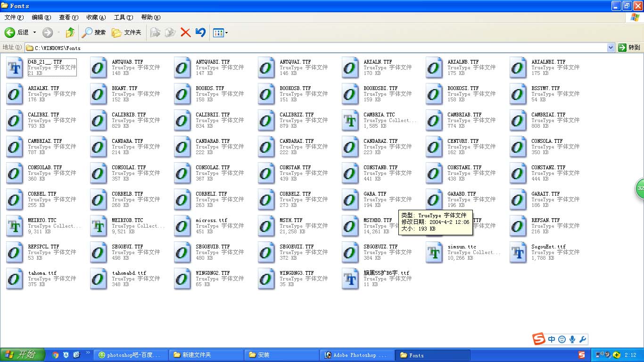Select the 旗黑55扩B6字.ttf font icon
644x362 pixels.
[x=350, y=279]
